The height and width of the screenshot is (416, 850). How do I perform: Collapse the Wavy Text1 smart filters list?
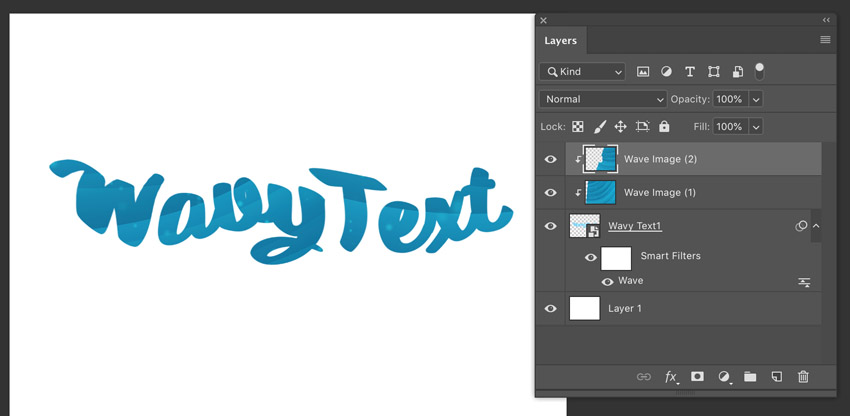click(x=816, y=227)
